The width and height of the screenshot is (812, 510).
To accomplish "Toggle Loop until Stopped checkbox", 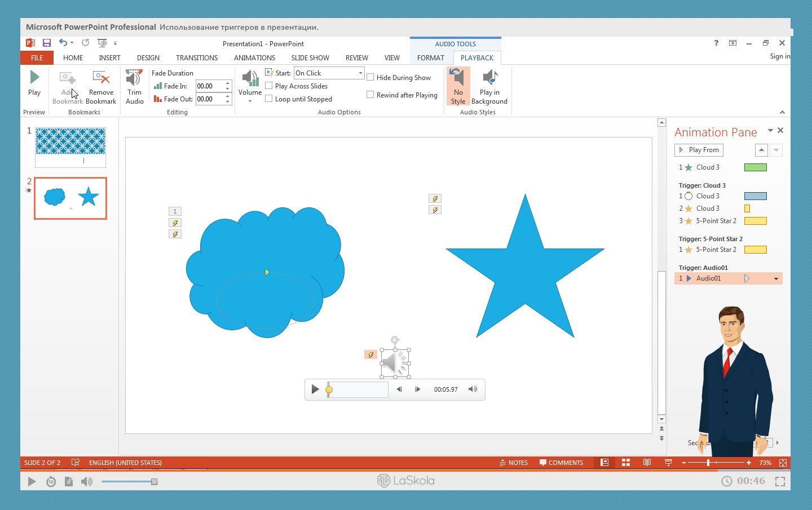I will pyautogui.click(x=269, y=99).
